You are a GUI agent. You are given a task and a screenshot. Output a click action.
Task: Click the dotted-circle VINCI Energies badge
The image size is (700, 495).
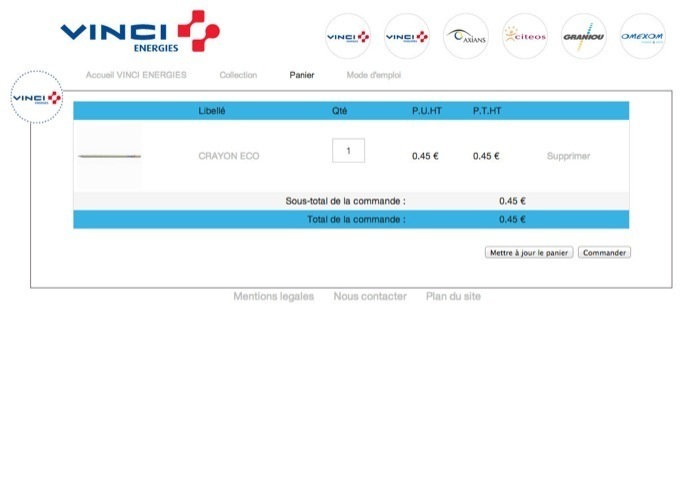(x=37, y=97)
